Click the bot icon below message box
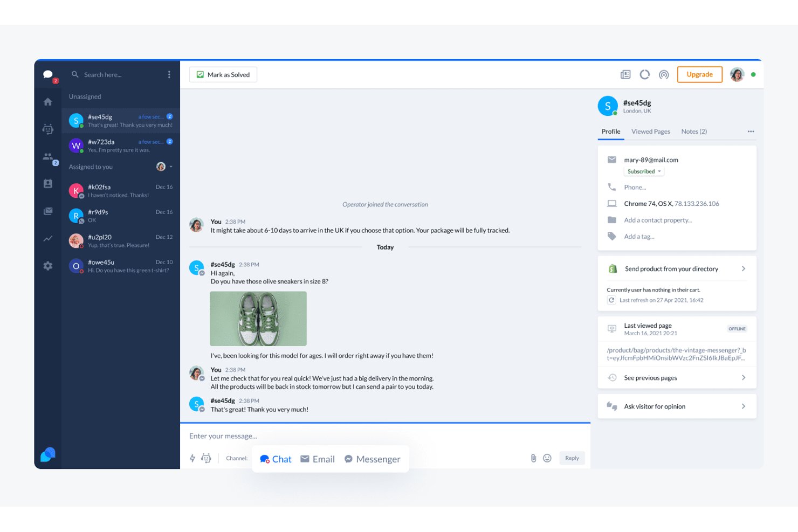Screen dimensions: 798x532 [x=206, y=458]
